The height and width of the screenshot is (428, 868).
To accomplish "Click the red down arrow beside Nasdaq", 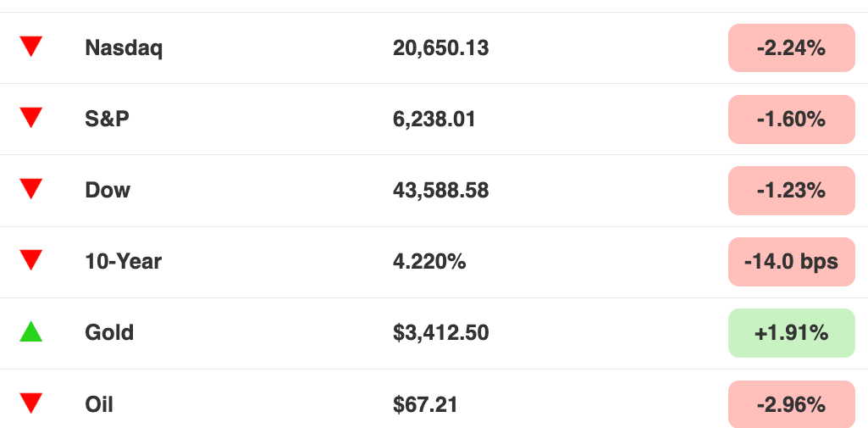I will pos(31,47).
